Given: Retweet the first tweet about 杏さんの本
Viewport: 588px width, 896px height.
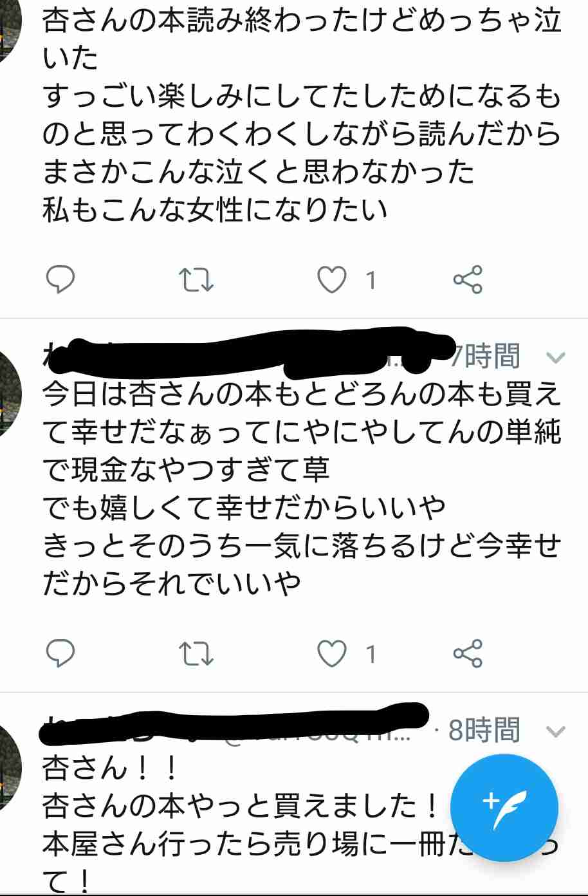Looking at the screenshot, I should click(196, 280).
